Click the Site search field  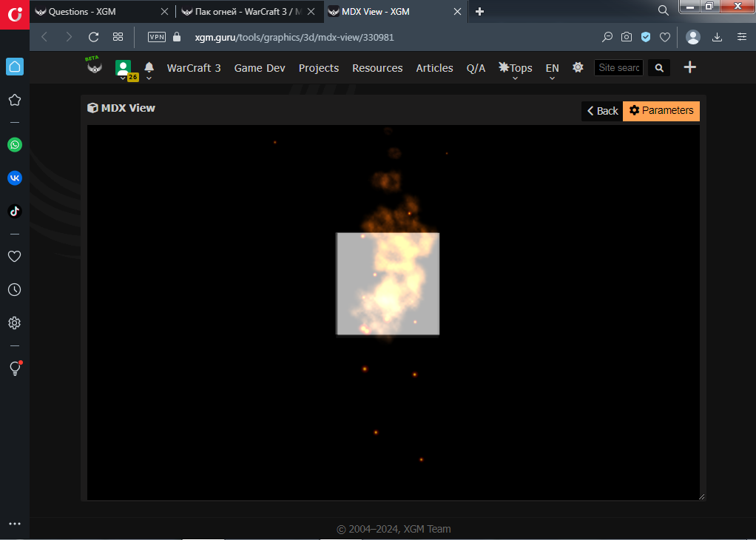(x=618, y=67)
